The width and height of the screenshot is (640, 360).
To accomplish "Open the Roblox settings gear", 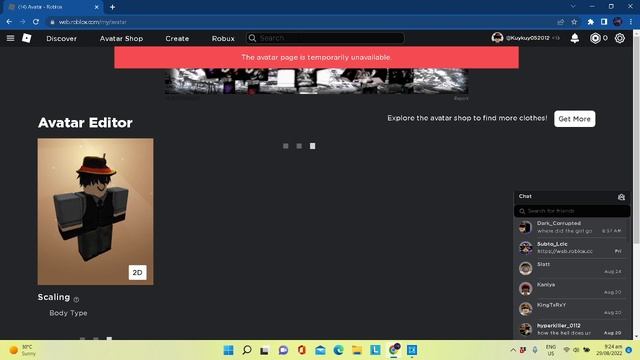I will click(620, 38).
